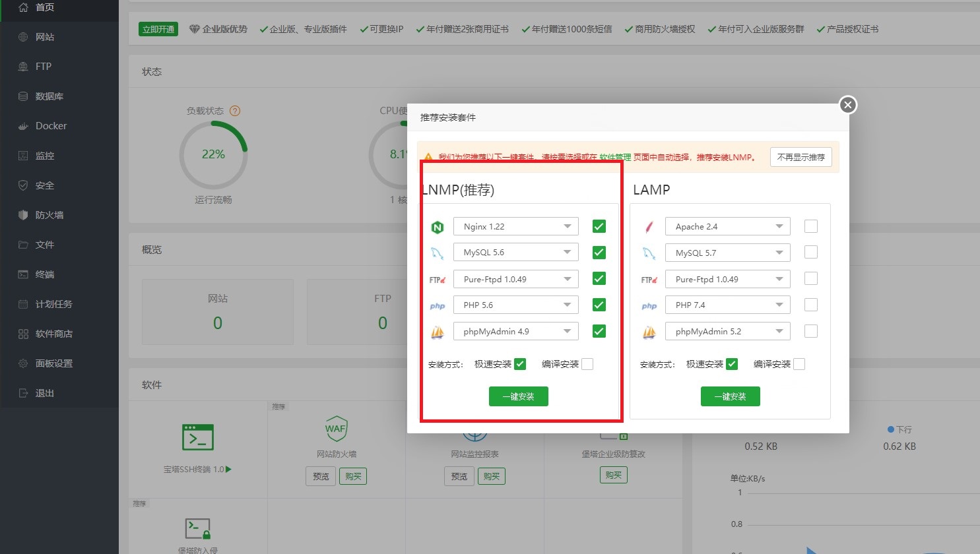Expand the MySQL 5.6 version dropdown
980x554 pixels.
(x=516, y=253)
